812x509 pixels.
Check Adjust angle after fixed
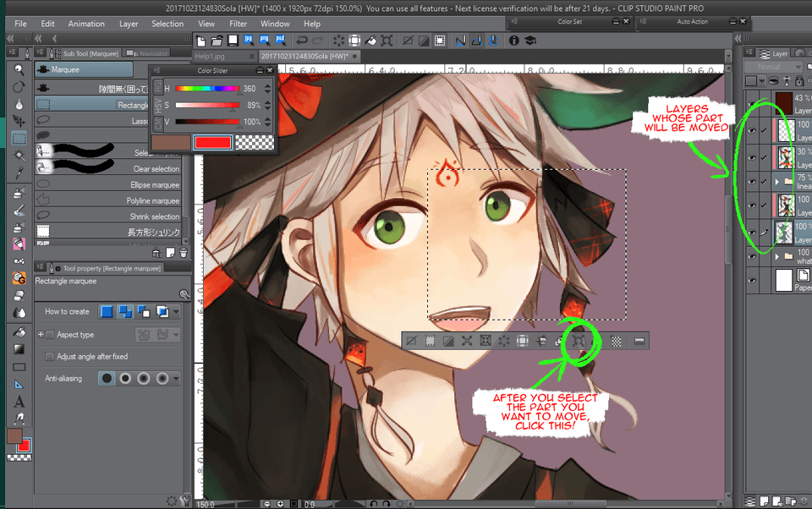(50, 357)
